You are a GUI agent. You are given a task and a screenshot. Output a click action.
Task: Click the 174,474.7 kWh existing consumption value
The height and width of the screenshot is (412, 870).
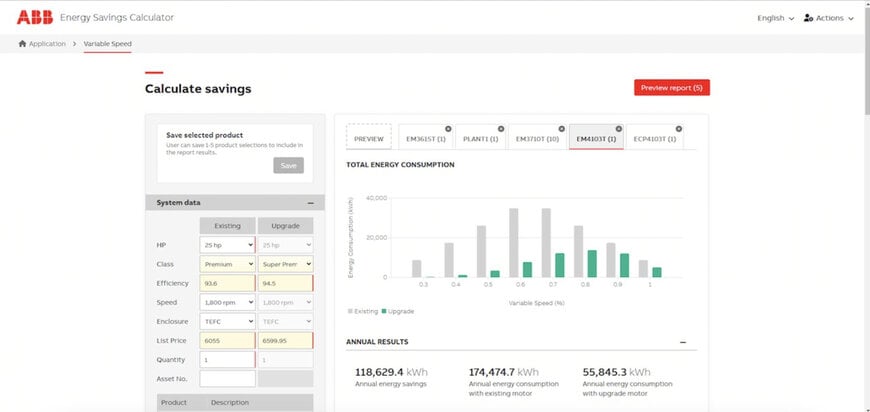[503, 372]
